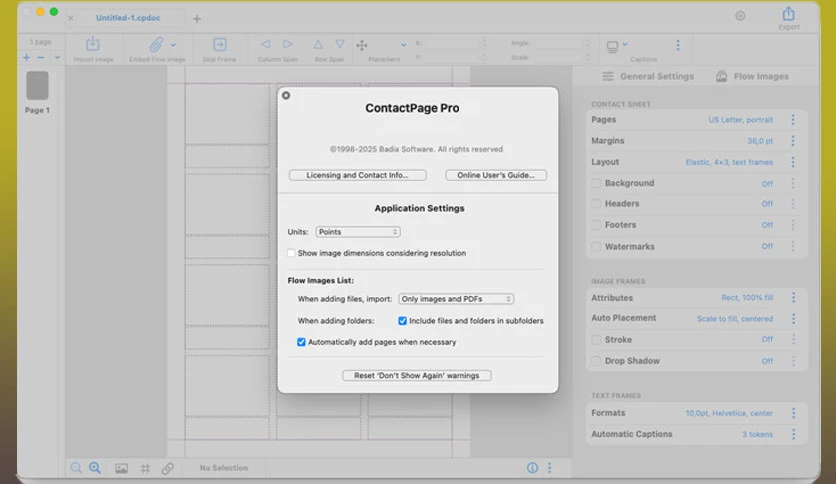Click Reset 'Don't Show Again' warnings
The height and width of the screenshot is (484, 836).
click(x=417, y=375)
